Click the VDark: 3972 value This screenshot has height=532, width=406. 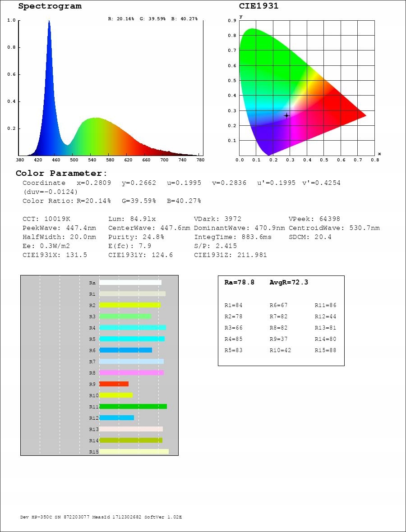coord(218,219)
